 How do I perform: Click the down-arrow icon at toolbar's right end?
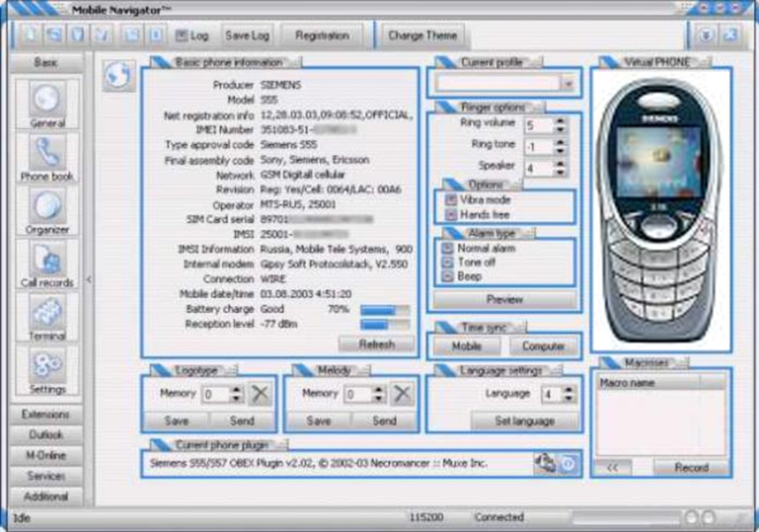click(x=706, y=35)
